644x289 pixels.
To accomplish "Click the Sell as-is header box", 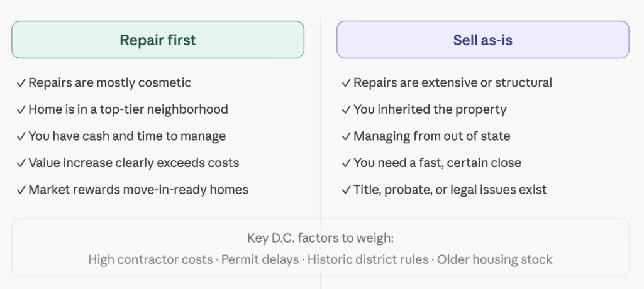I will click(482, 40).
